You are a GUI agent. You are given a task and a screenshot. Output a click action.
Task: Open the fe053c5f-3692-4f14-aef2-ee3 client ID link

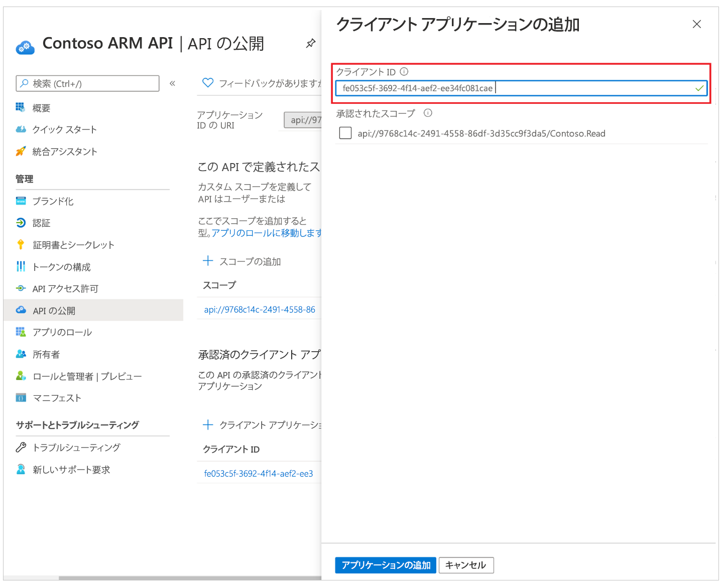(259, 474)
